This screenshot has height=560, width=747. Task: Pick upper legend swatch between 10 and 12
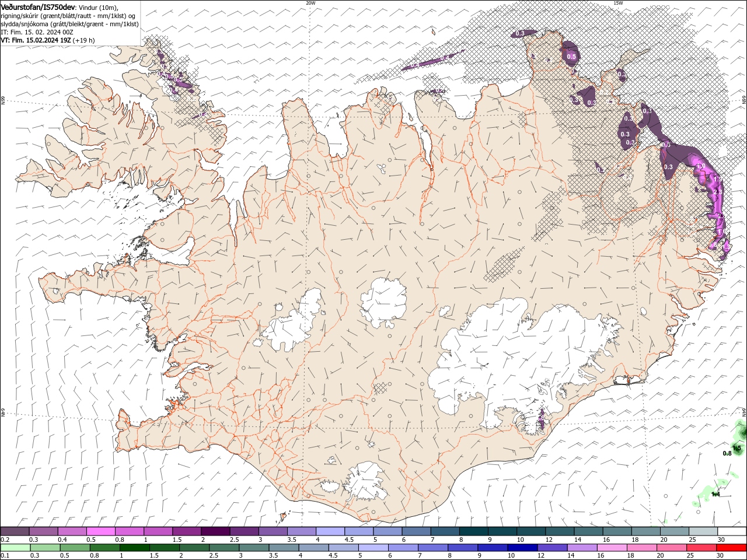pos(531,531)
